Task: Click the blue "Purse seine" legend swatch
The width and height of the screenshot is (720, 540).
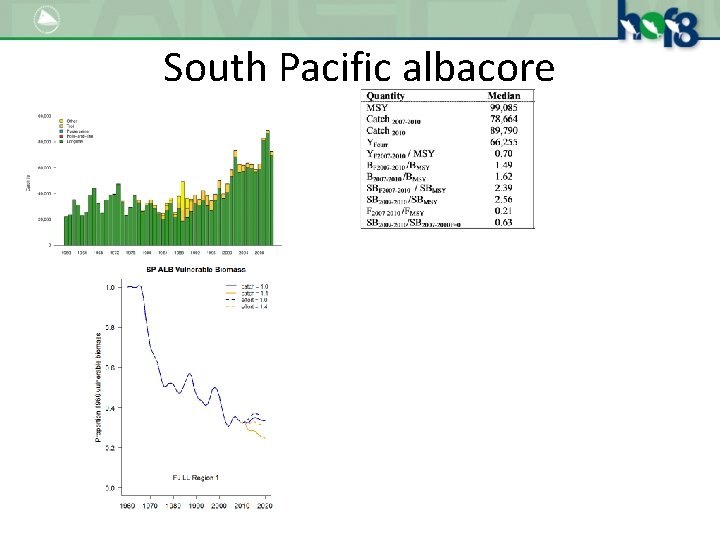Action: pos(61,131)
